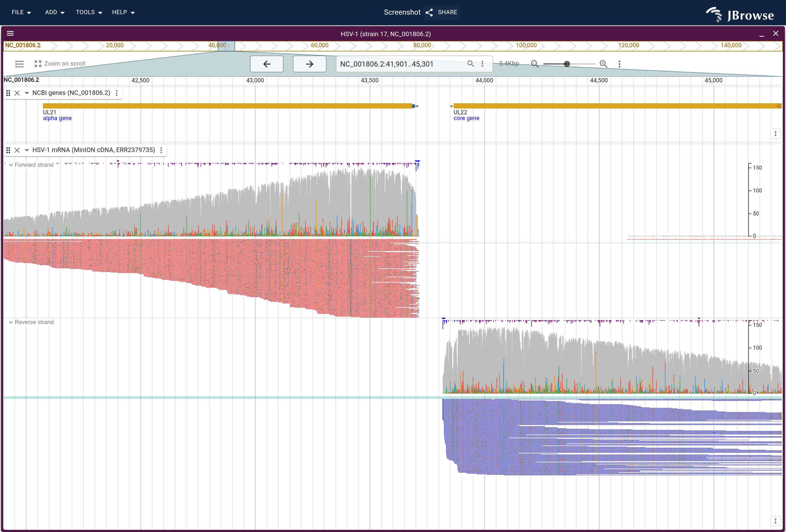Viewport: 786px width, 532px height.
Task: Open the view options three-dot menu
Action: pos(619,64)
